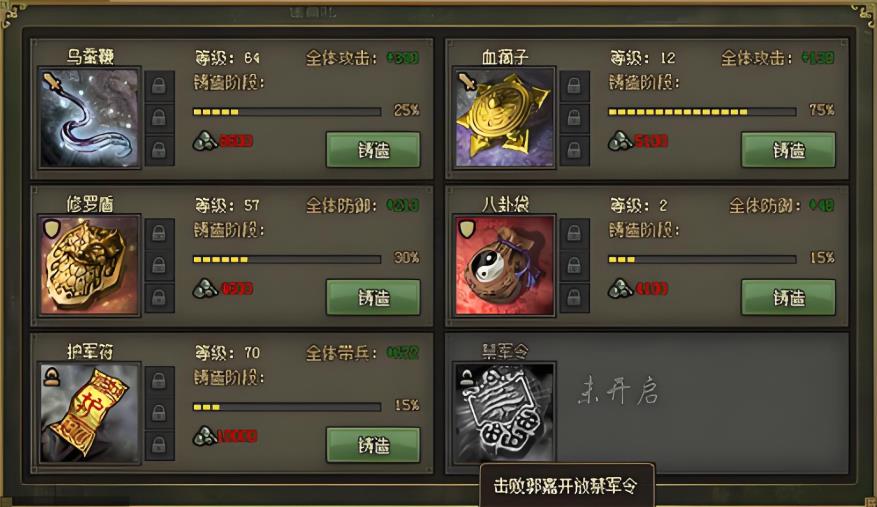Select the 八卦袋 yin-yang pouch icon

click(504, 265)
